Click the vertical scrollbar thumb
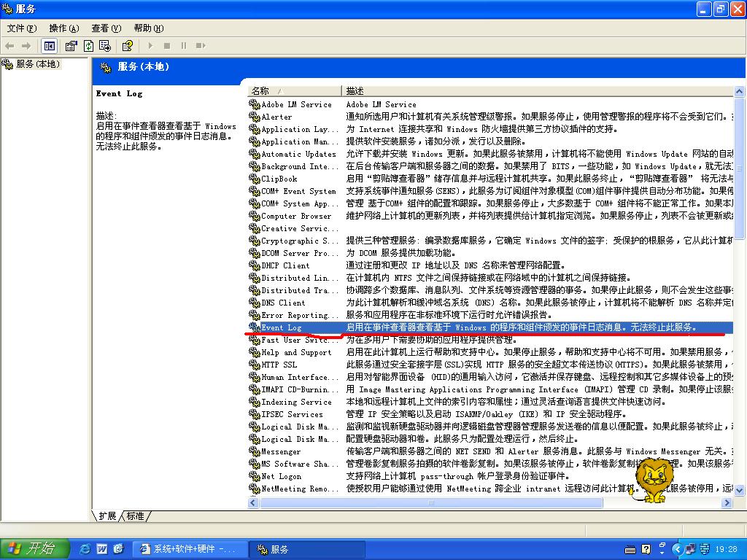Image resolution: width=747 pixels, height=560 pixels. (x=739, y=168)
